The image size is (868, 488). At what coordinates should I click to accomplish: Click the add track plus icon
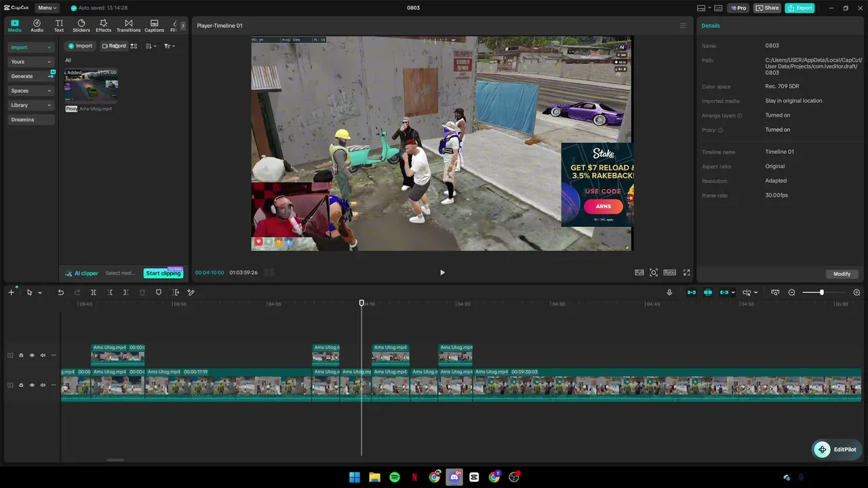click(x=11, y=293)
